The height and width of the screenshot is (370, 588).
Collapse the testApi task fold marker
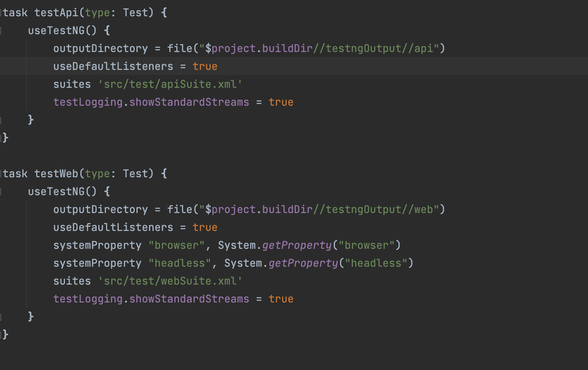click(x=1, y=13)
